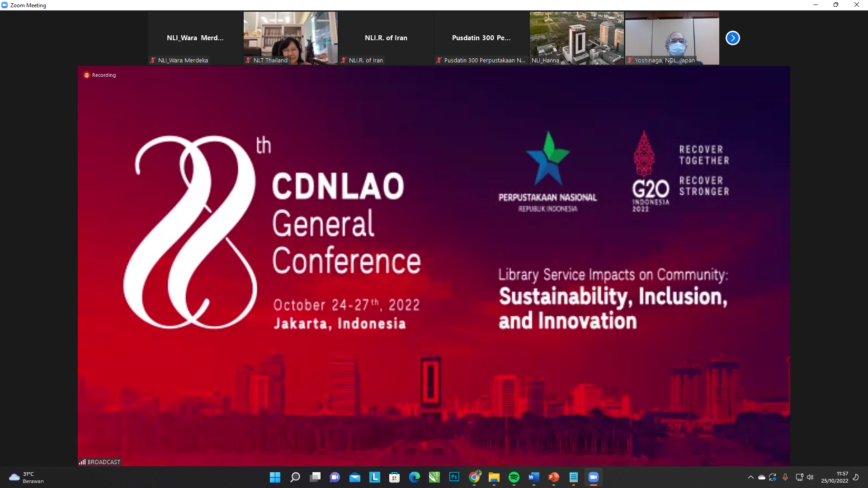This screenshot has width=868, height=488.
Task: Open Windows Search from the taskbar
Action: coord(295,477)
